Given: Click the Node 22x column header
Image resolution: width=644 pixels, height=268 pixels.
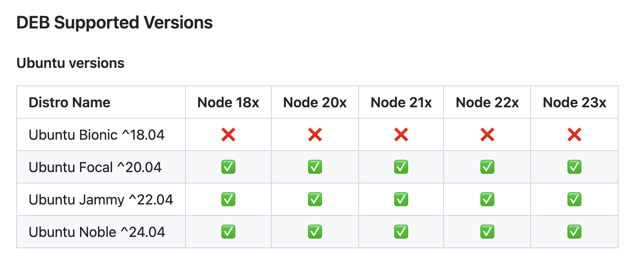Looking at the screenshot, I should pos(487,102).
